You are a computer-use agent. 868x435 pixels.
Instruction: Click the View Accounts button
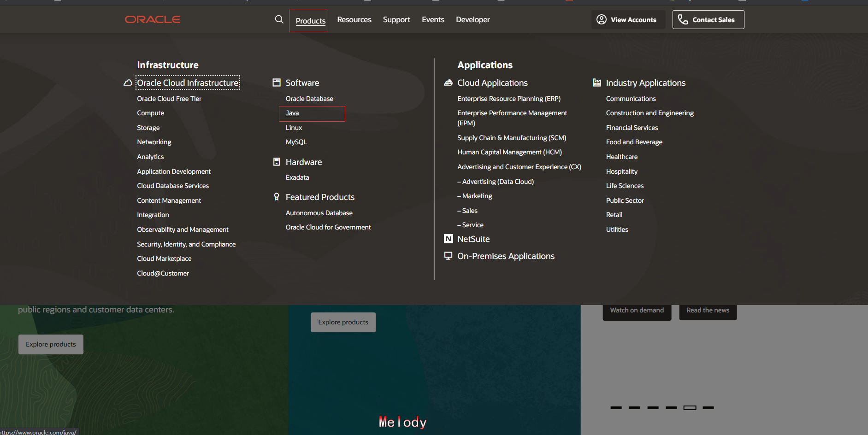pyautogui.click(x=628, y=19)
